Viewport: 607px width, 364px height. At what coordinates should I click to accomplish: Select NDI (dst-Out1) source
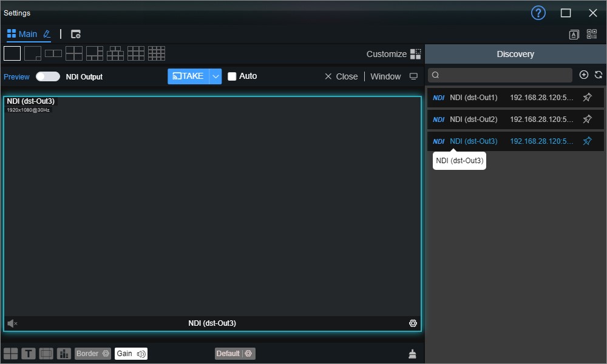coord(515,98)
